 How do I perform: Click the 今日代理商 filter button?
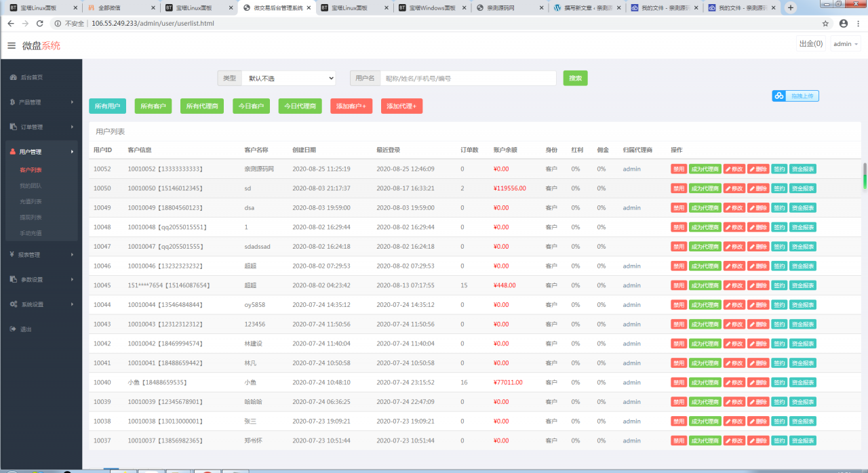tap(300, 106)
